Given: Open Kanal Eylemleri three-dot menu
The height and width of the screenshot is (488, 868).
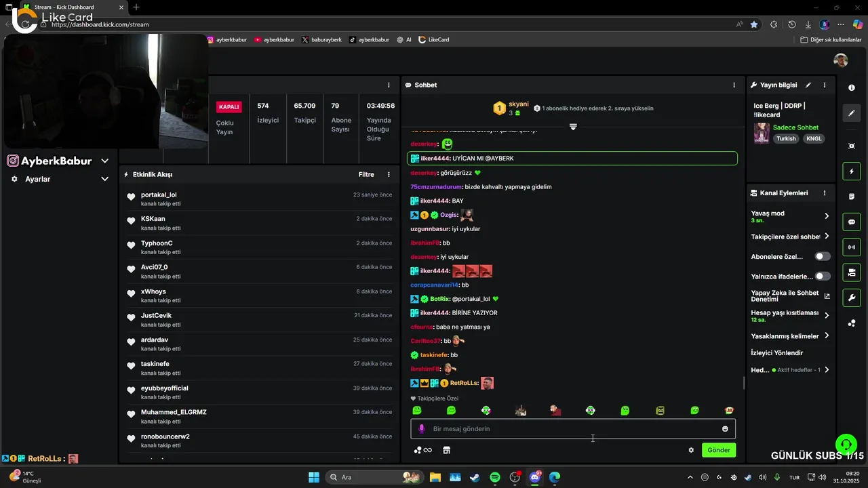Looking at the screenshot, I should pos(825,193).
